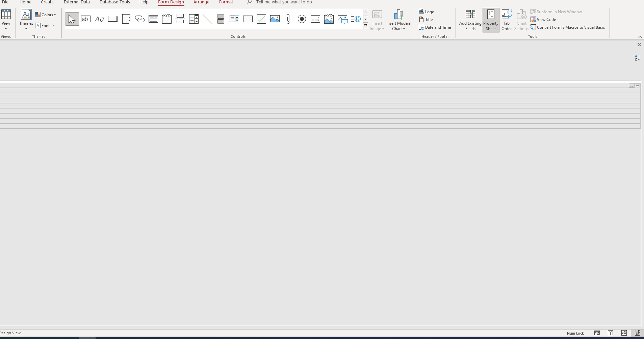This screenshot has width=644, height=339.
Task: Sort properties alphabetically with A-Z icon
Action: (x=637, y=58)
